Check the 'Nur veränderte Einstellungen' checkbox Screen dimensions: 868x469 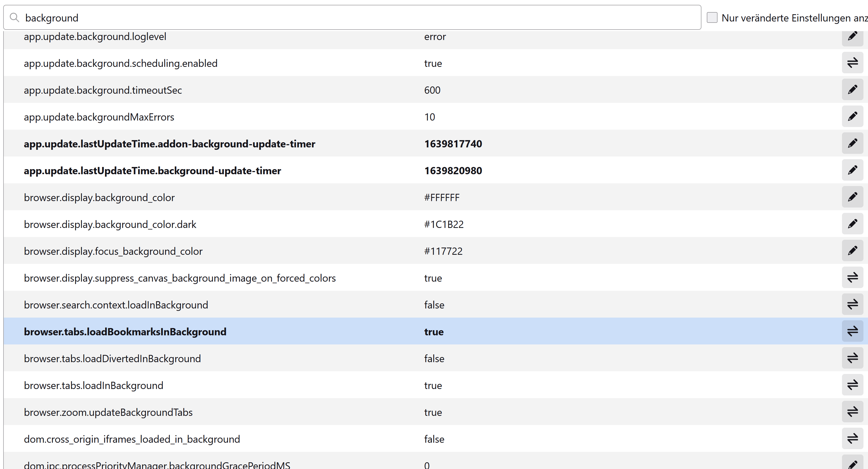coord(712,17)
